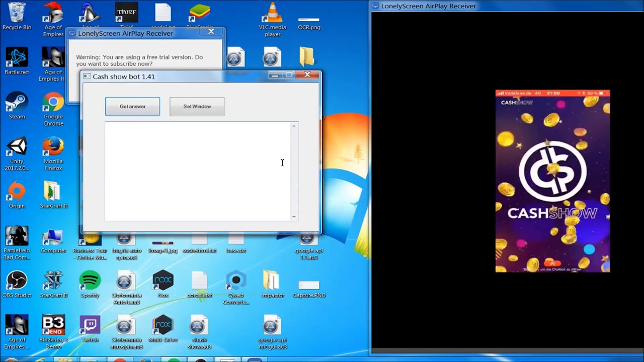
Task: Select the Battlefield Bad Company shortcut
Action: 17,243
